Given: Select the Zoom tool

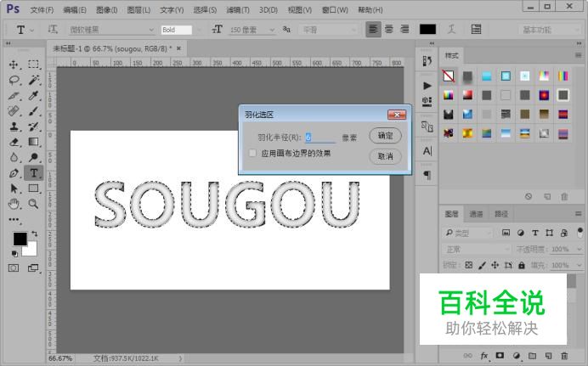Looking at the screenshot, I should point(33,204).
